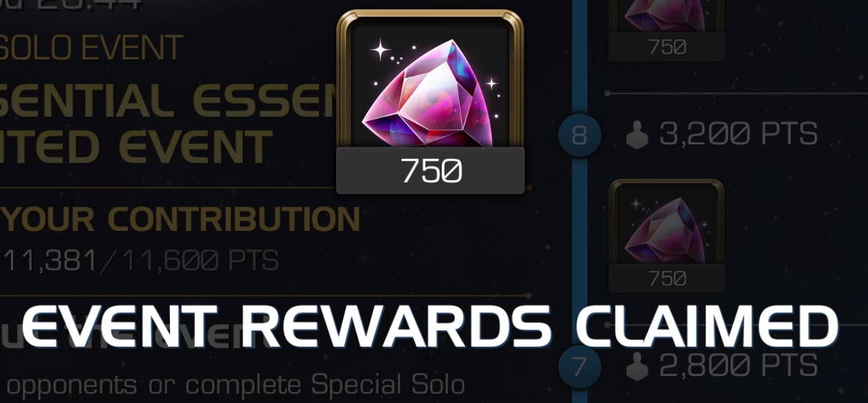Viewport: 868px width, 403px height.
Task: Dismiss the EVENT REWARDS CLAIMED banner
Action: (x=429, y=326)
